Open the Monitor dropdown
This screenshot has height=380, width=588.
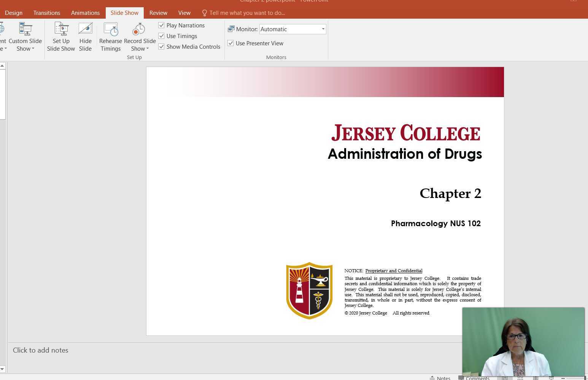coord(323,29)
